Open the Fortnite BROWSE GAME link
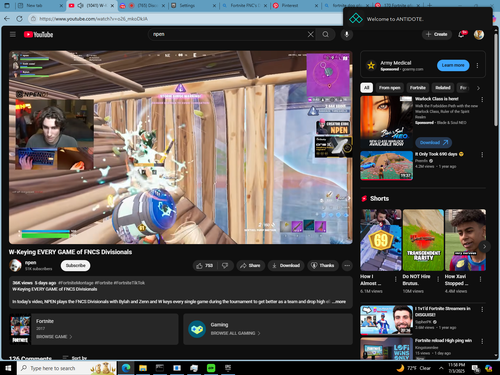This screenshot has width=500, height=375. pyautogui.click(x=54, y=337)
